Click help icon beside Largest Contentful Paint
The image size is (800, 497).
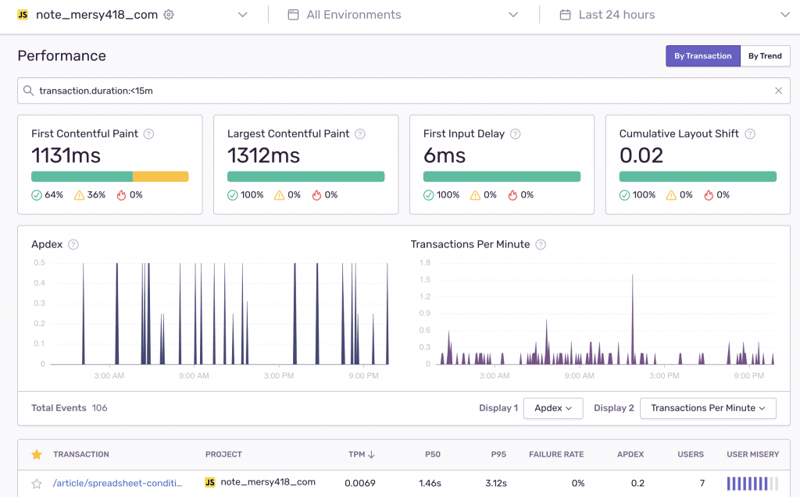click(x=360, y=134)
